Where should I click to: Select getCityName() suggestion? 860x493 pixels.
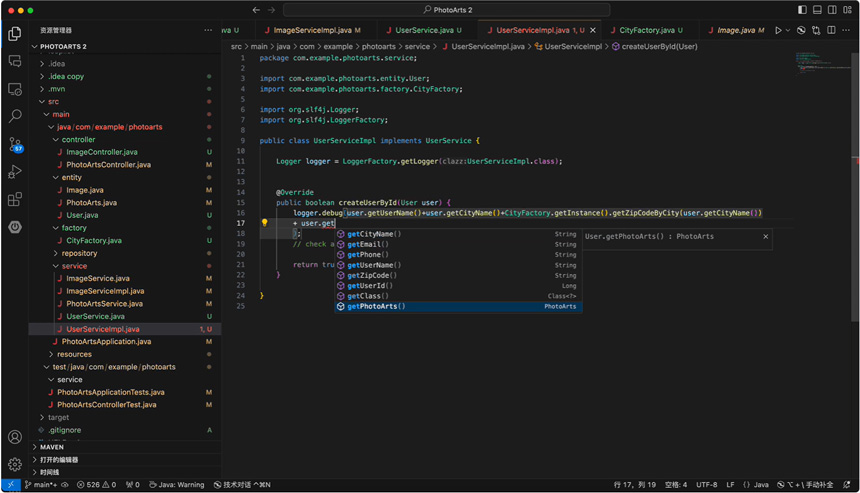[459, 234]
